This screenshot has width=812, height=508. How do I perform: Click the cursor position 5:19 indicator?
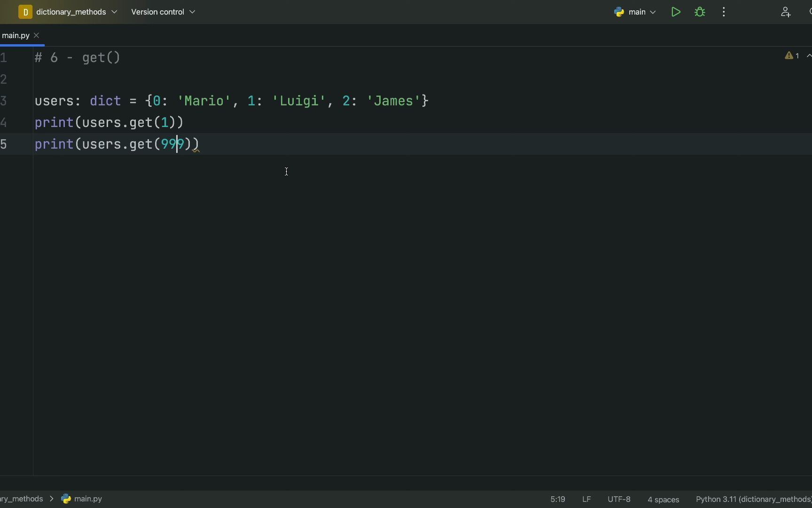(558, 499)
